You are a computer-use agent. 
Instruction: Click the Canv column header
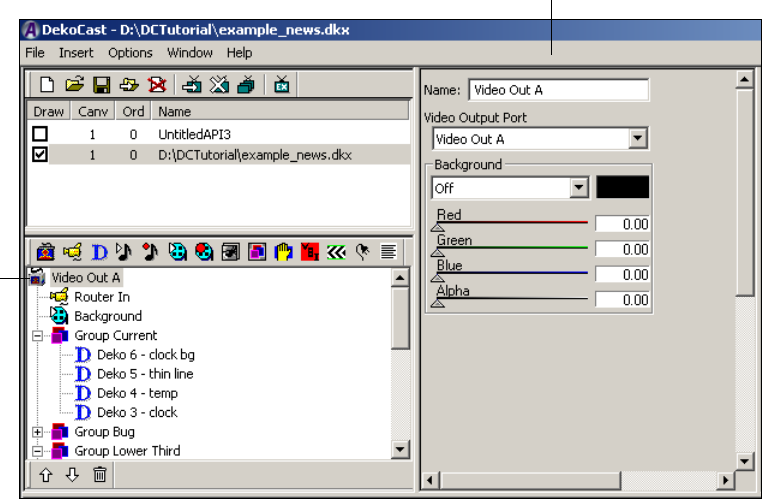93,111
